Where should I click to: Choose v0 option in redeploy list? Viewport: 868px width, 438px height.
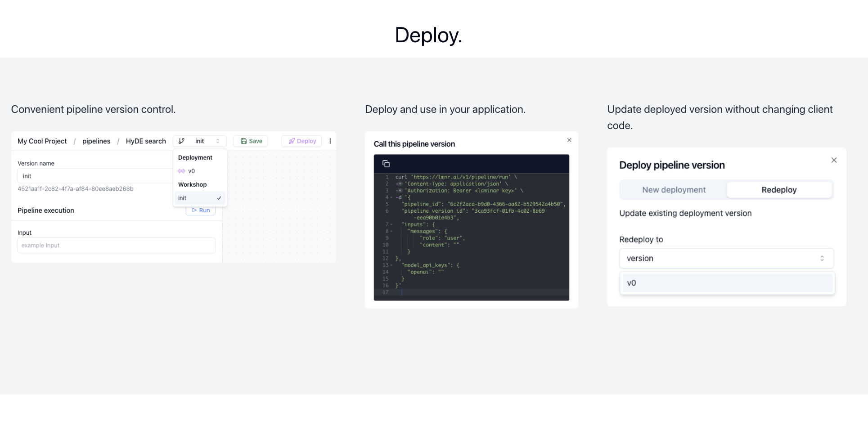727,283
